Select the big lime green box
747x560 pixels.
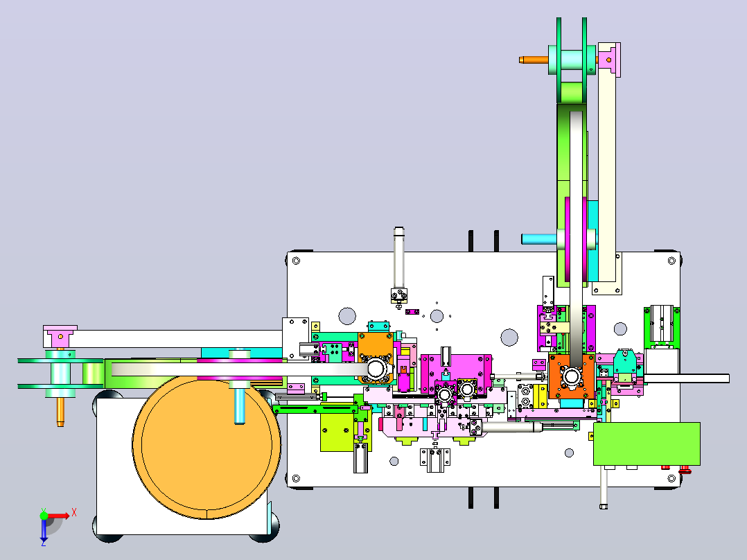[x=647, y=444]
